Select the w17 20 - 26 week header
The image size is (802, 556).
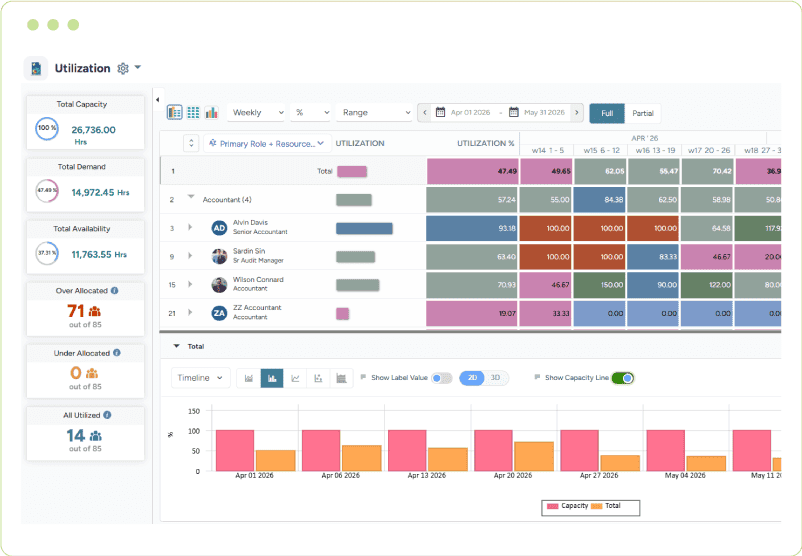tap(709, 150)
